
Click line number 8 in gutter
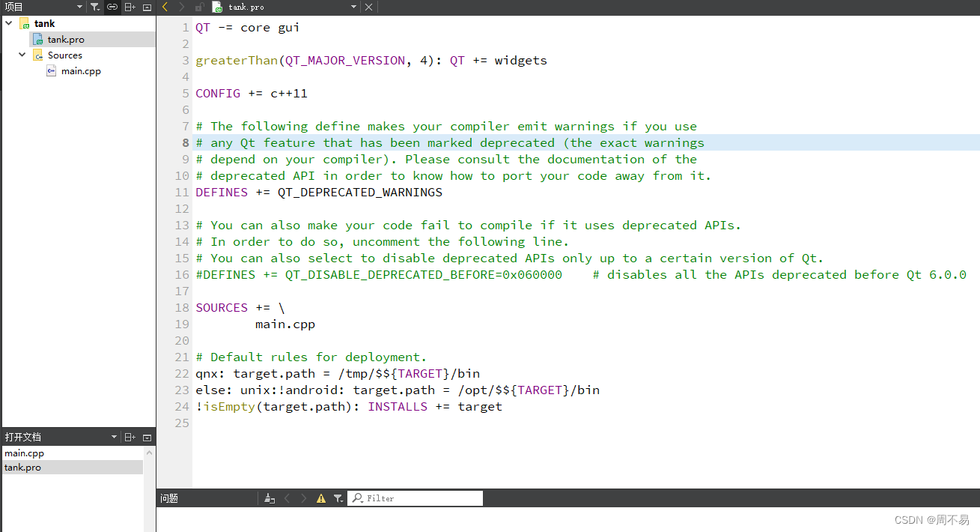pos(186,142)
